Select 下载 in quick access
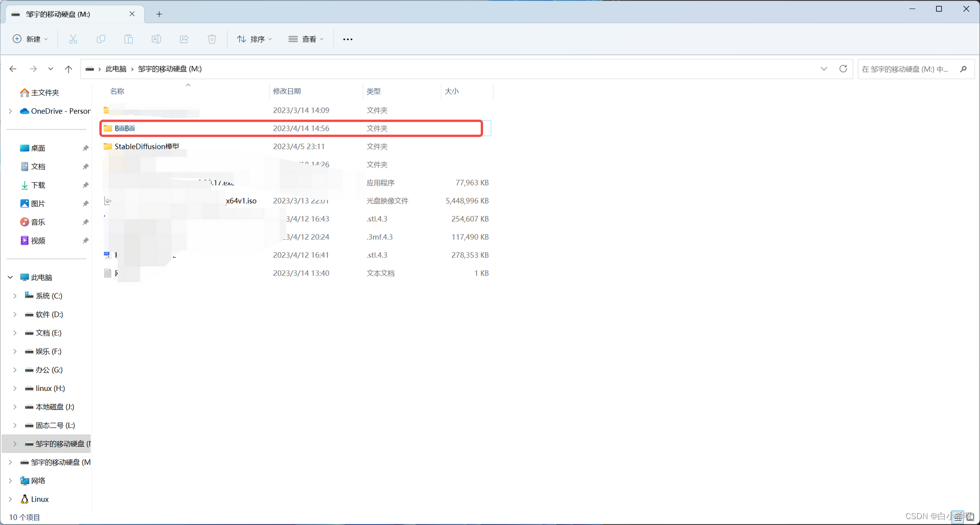 click(x=32, y=185)
